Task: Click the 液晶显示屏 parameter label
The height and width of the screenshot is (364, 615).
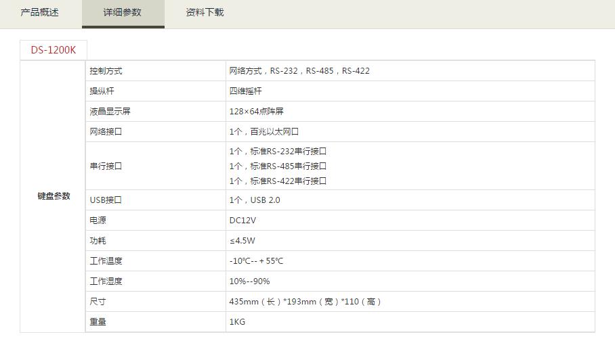Action: point(110,112)
